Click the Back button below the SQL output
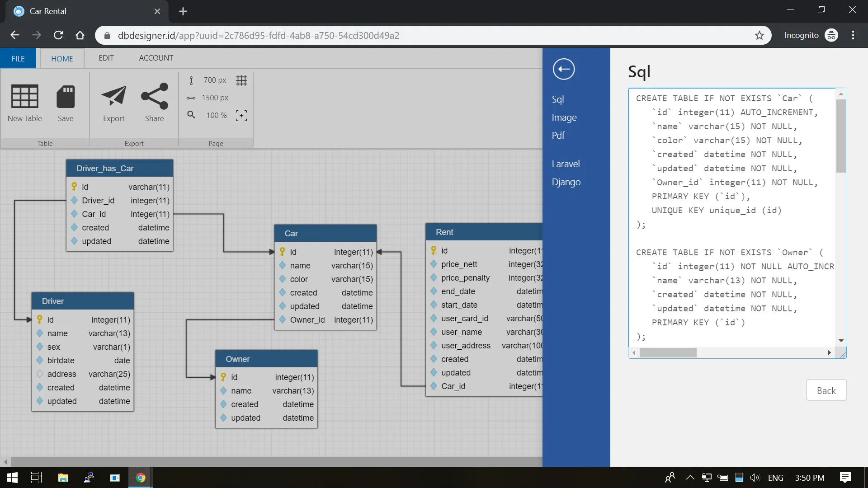868x488 pixels. 826,390
